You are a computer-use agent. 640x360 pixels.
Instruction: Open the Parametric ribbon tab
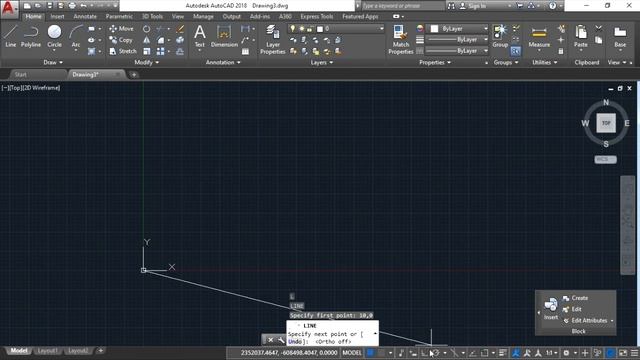119,16
